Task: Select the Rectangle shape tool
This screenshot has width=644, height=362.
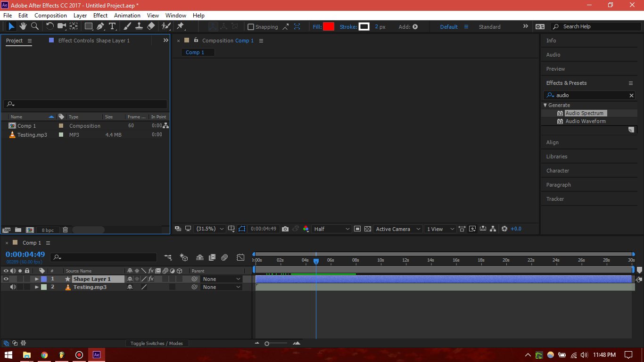Action: pyautogui.click(x=89, y=26)
